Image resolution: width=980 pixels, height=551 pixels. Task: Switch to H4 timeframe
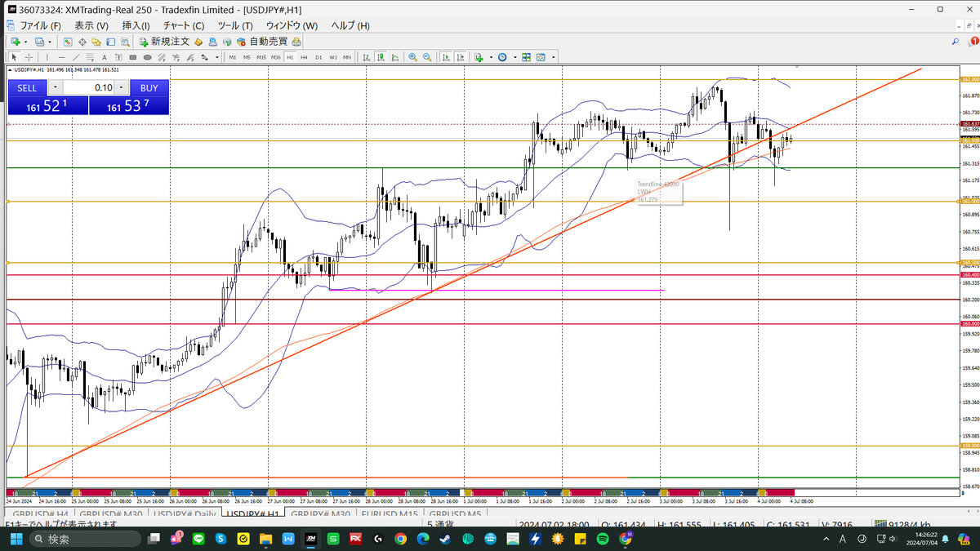(304, 57)
